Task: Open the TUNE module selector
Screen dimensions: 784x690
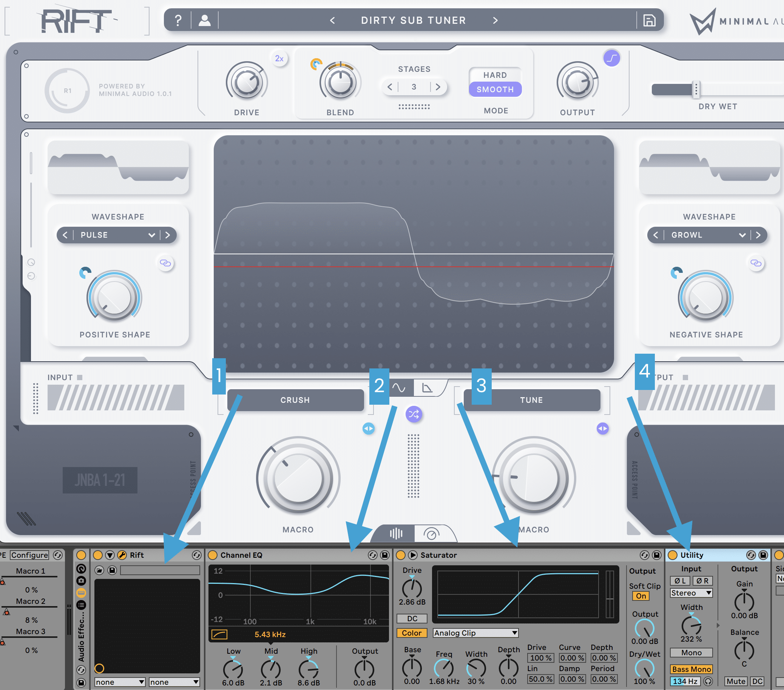Action: point(532,400)
